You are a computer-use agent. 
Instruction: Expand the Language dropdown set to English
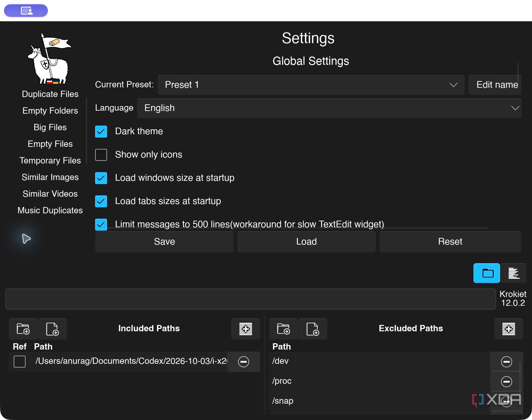tap(329, 108)
